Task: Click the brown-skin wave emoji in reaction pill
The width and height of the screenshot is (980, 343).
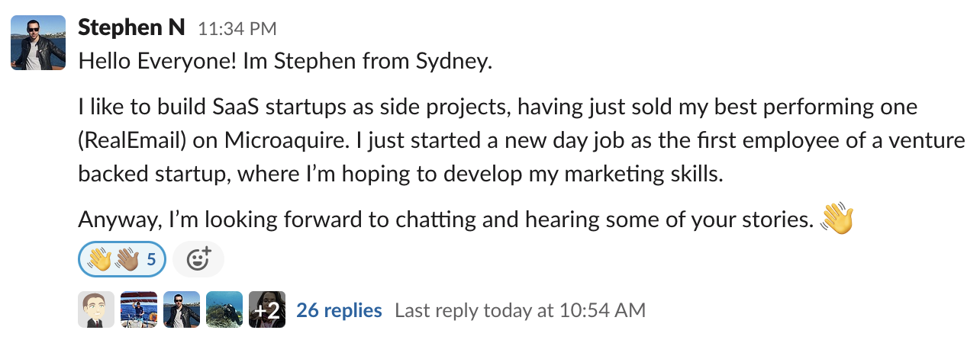Action: pyautogui.click(x=127, y=260)
